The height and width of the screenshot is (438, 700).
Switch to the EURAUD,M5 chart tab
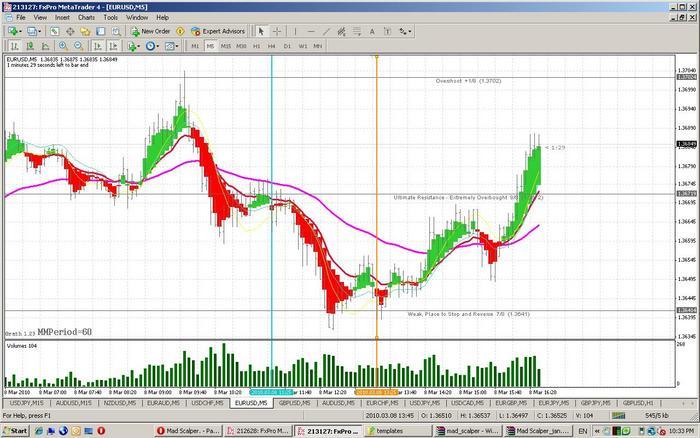163,403
